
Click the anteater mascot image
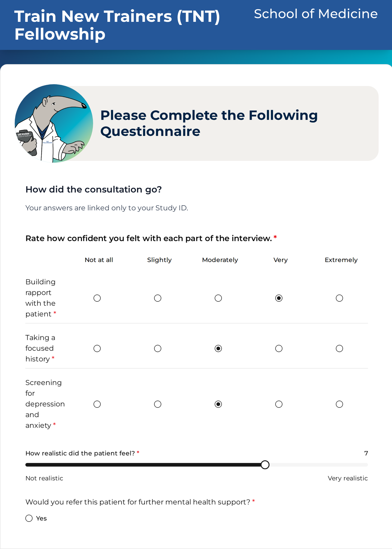pyautogui.click(x=54, y=123)
